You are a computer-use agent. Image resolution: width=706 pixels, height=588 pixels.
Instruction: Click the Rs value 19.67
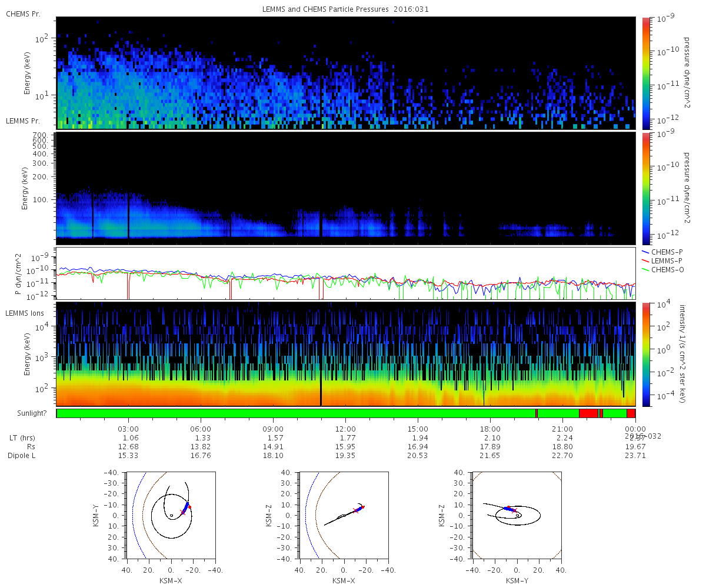click(x=635, y=447)
